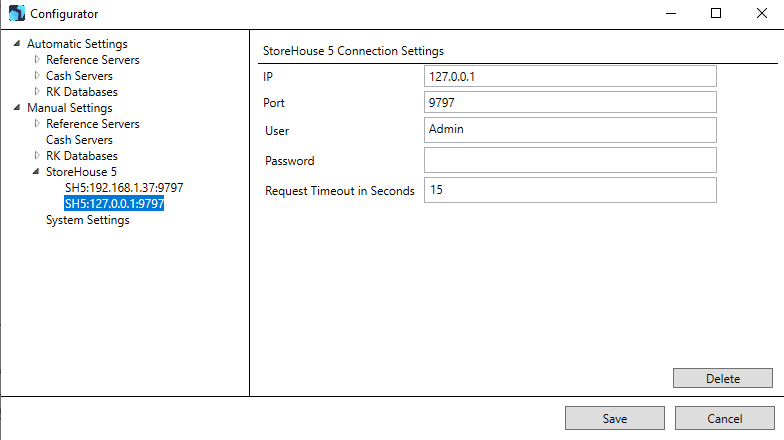The height and width of the screenshot is (440, 784).
Task: Click the Configurator app icon in title bar
Action: click(16, 14)
